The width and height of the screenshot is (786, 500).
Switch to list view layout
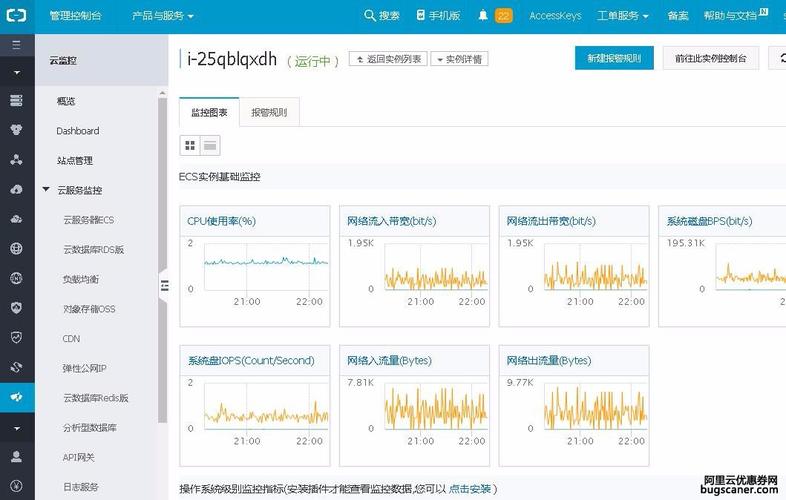click(210, 145)
